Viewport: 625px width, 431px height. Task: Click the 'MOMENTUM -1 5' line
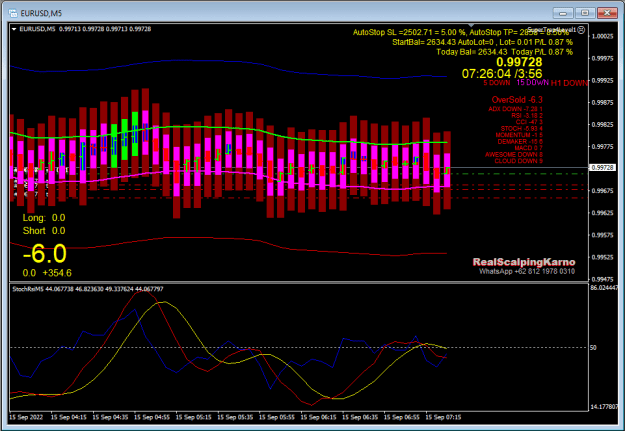[519, 135]
